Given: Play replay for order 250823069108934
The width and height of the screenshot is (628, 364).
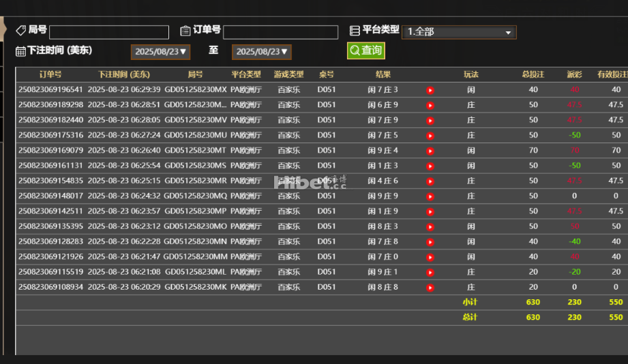Looking at the screenshot, I should click(430, 288).
